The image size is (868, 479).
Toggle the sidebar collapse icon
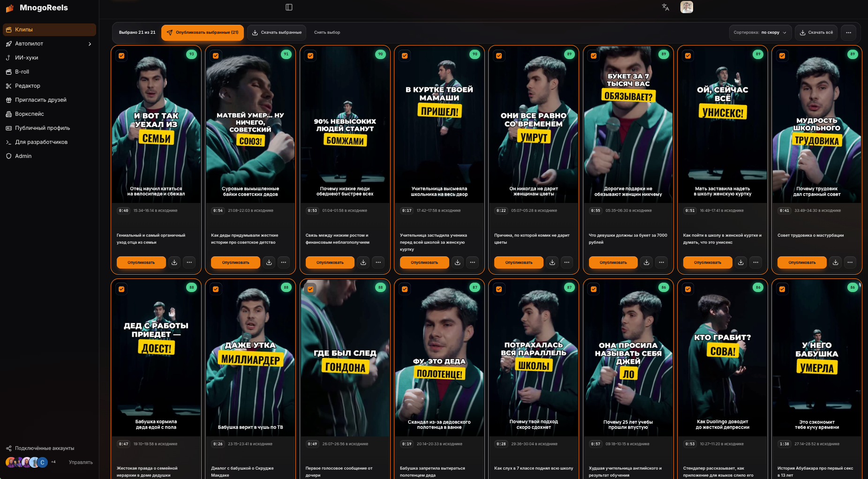pyautogui.click(x=289, y=7)
